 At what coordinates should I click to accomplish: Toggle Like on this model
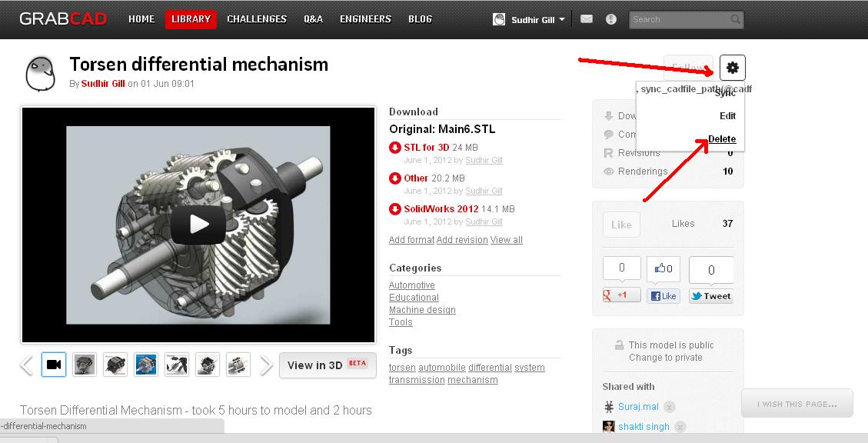click(x=621, y=225)
